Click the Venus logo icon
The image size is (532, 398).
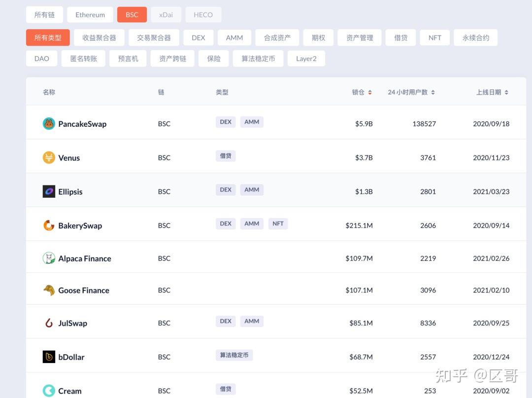pyautogui.click(x=49, y=158)
